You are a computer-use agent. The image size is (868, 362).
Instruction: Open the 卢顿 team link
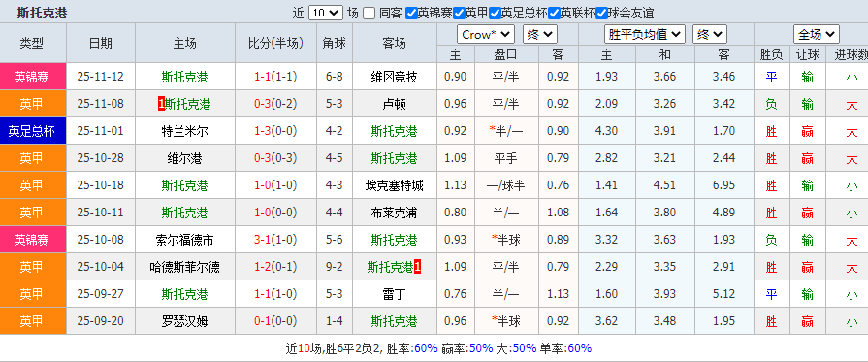[x=394, y=104]
